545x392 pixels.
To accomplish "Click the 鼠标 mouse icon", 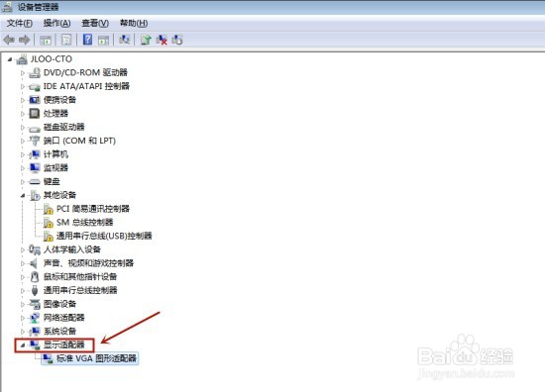I will [35, 277].
